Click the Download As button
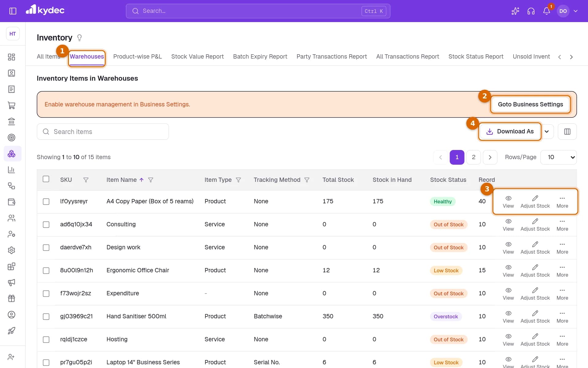This screenshot has width=588, height=368. [x=510, y=132]
